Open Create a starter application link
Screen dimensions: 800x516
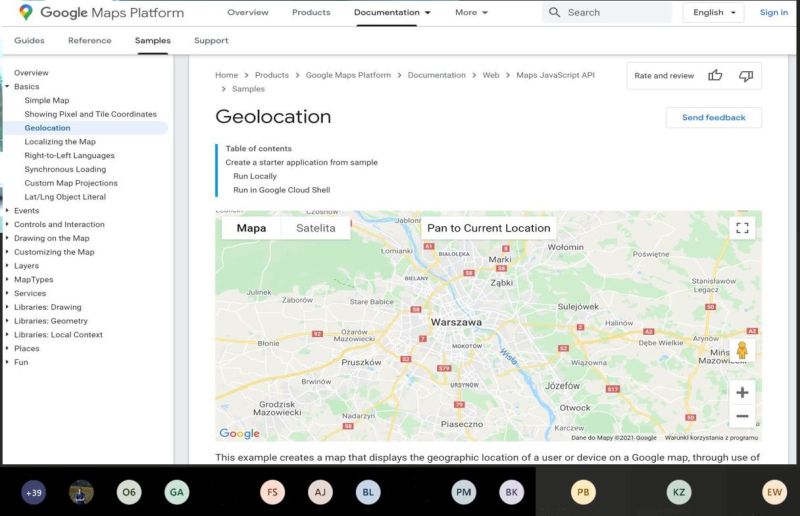point(302,162)
